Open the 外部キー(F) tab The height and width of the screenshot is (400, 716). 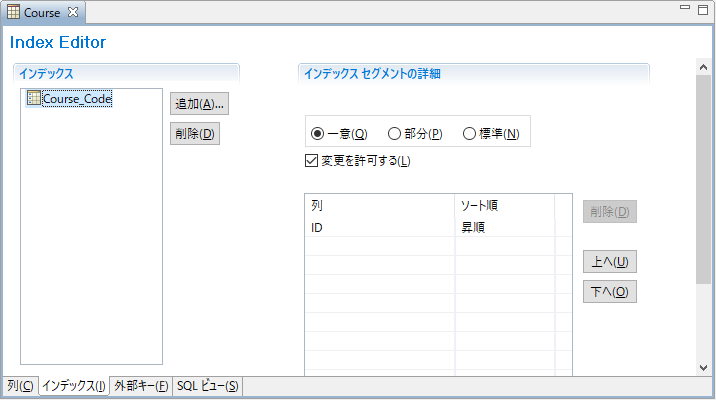tap(140, 386)
